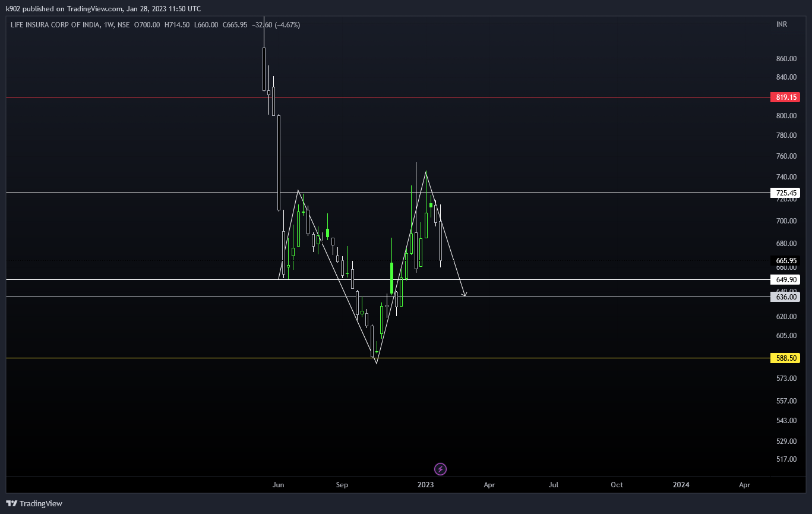
Task: Click the L660.00 low value
Action: [x=206, y=25]
